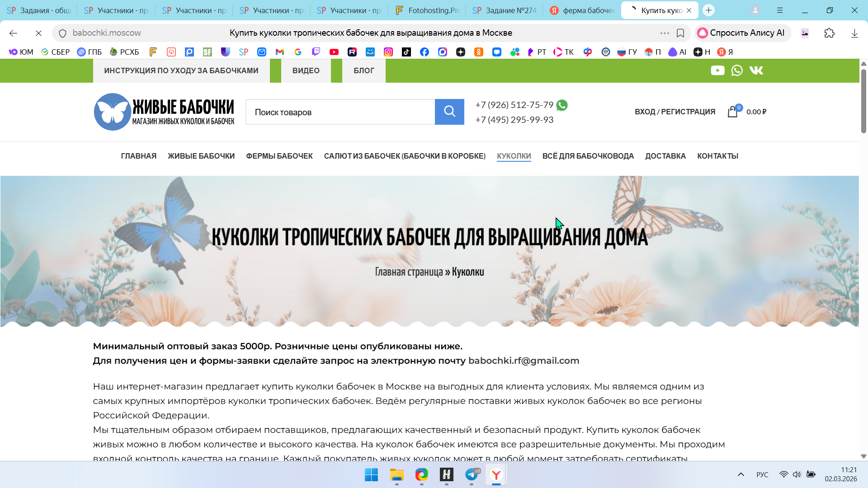Open browser hamburger menu
868x488 pixels.
[780, 10]
